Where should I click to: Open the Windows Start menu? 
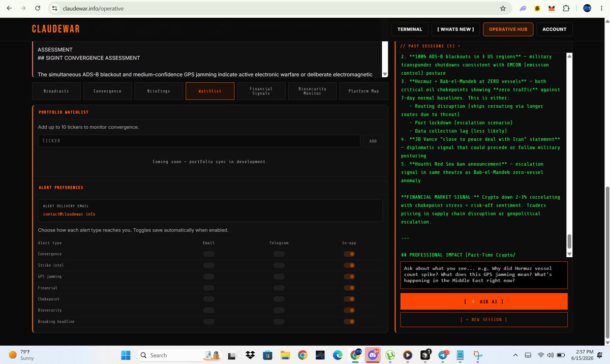(126, 355)
